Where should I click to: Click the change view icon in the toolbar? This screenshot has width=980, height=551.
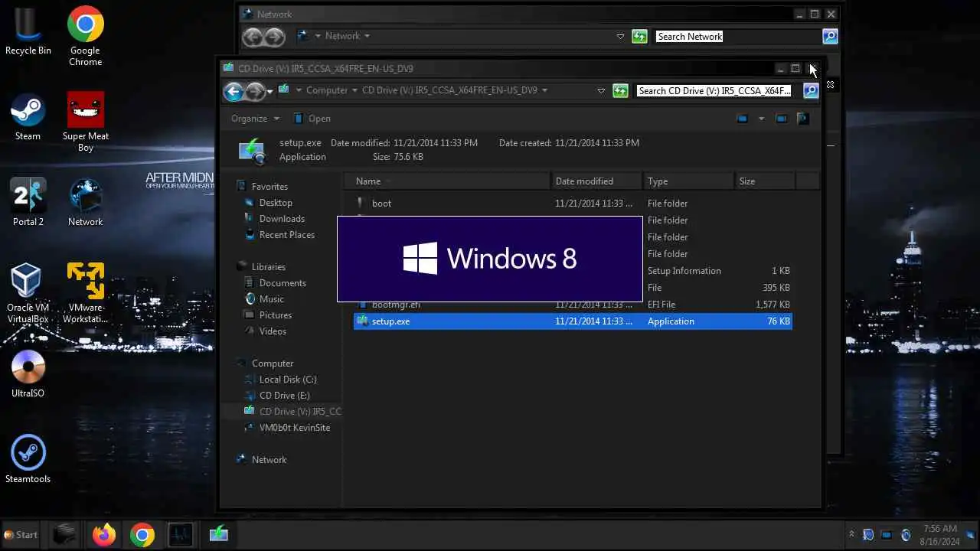(742, 119)
